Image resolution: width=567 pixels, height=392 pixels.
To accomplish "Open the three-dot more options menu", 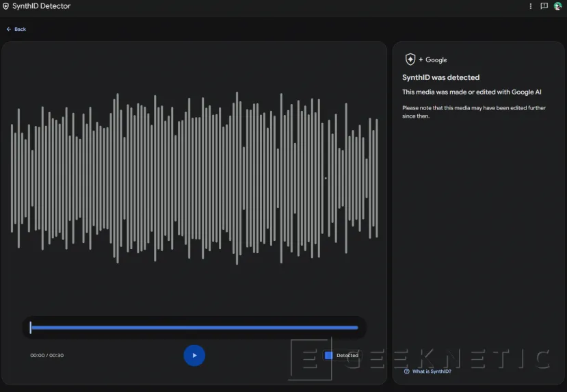I will (531, 6).
